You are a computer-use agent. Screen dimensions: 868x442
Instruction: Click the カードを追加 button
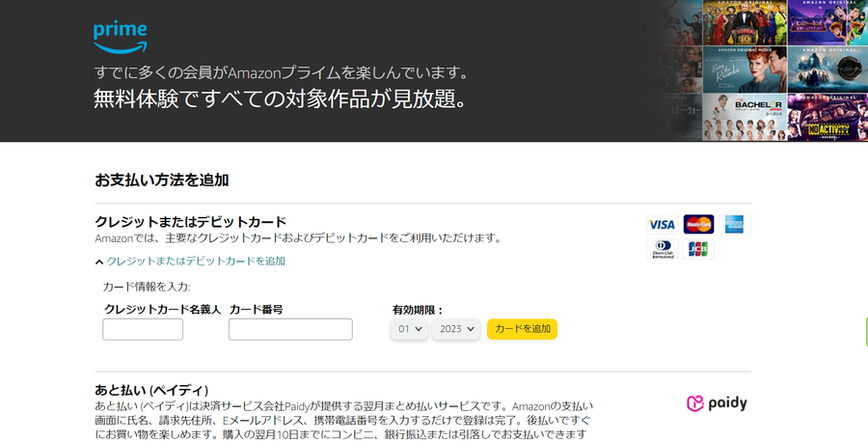pyautogui.click(x=522, y=329)
